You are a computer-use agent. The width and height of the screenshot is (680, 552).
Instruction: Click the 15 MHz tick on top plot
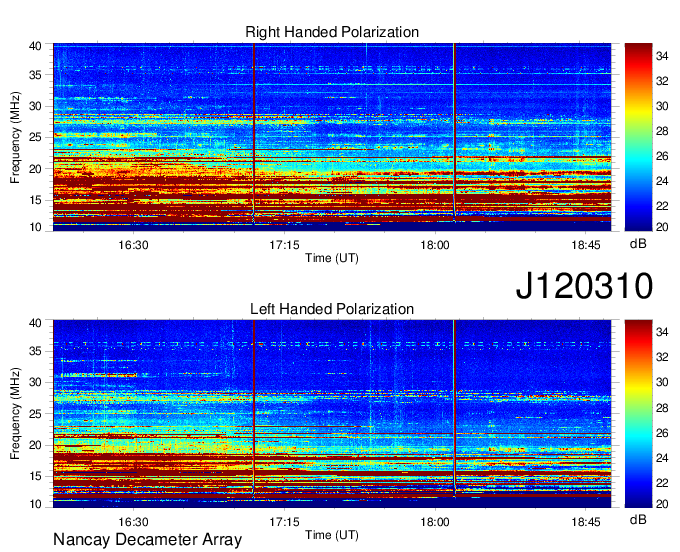coord(35,200)
